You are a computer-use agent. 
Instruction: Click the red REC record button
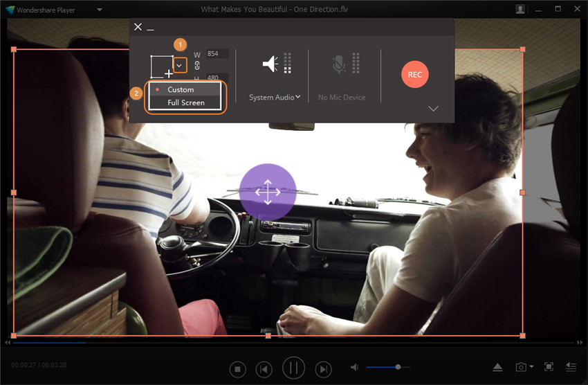pyautogui.click(x=415, y=74)
